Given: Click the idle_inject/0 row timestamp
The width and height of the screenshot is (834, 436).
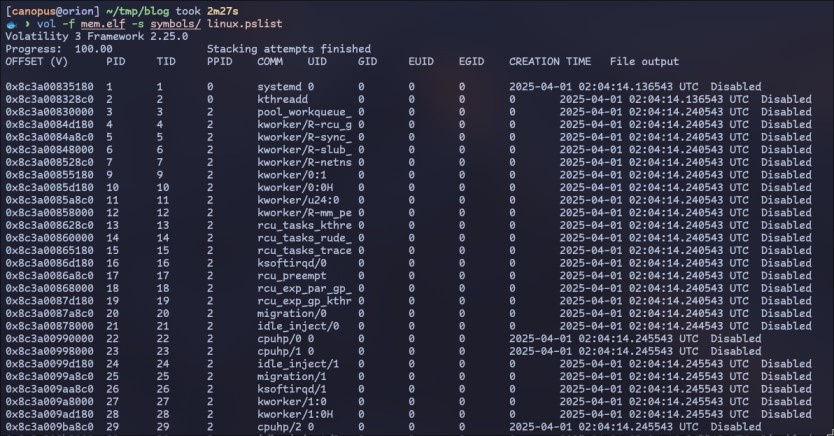Looking at the screenshot, I should pos(654,326).
